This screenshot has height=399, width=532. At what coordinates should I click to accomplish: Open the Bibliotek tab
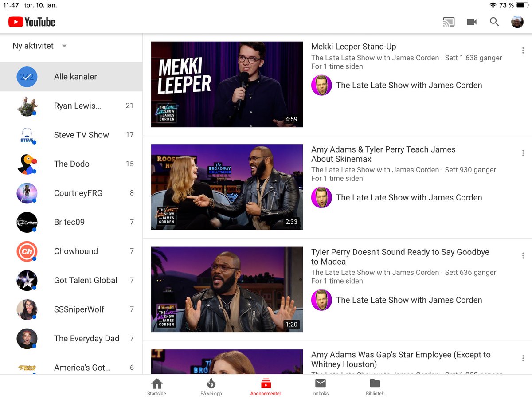375,387
